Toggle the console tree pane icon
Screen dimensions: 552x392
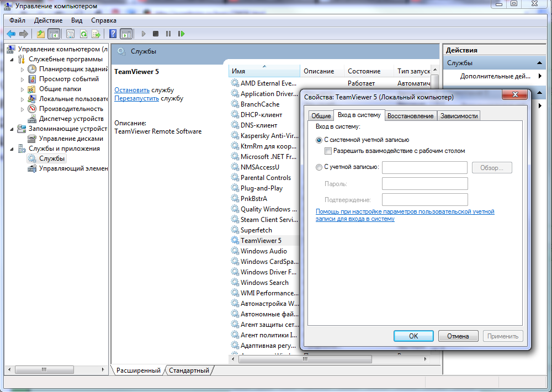(54, 34)
